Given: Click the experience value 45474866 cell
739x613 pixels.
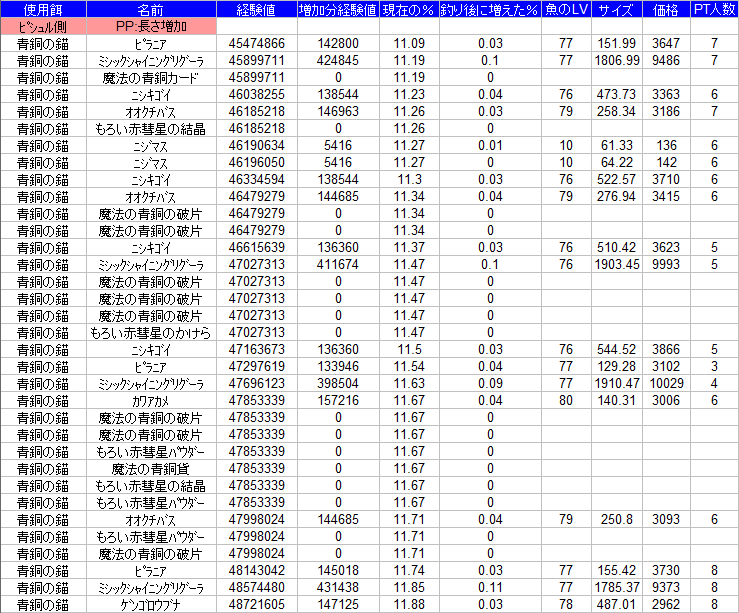Looking at the screenshot, I should coord(257,43).
